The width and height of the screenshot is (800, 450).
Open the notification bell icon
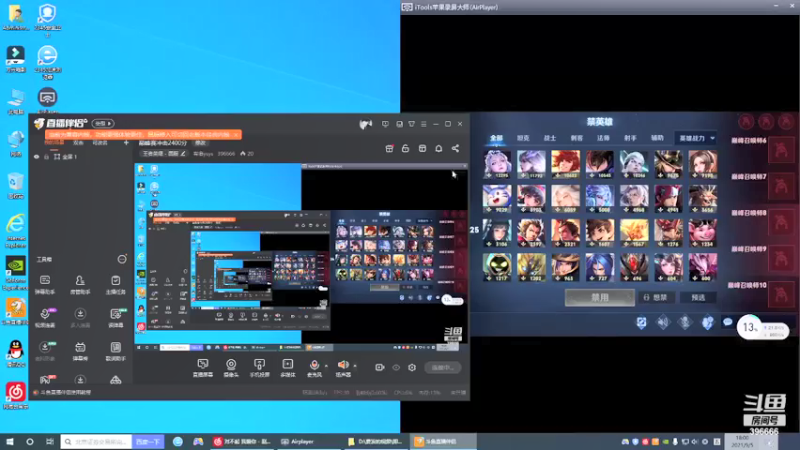tap(438, 148)
